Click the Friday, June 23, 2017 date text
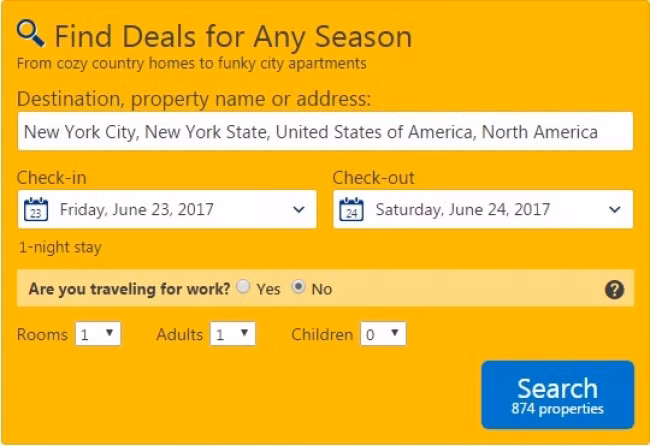 click(137, 210)
